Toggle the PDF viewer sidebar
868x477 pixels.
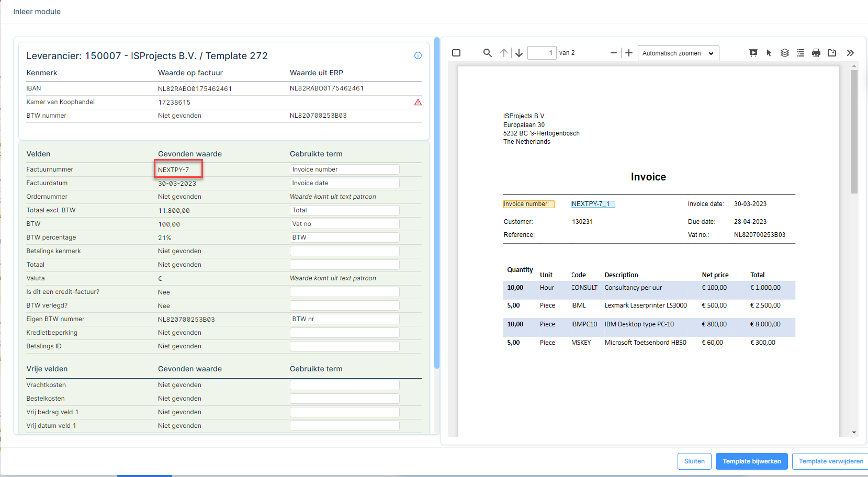pos(456,53)
